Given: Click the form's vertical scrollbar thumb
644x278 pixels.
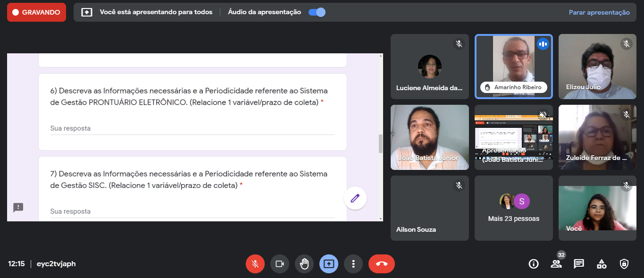Looking at the screenshot, I should click(x=381, y=143).
